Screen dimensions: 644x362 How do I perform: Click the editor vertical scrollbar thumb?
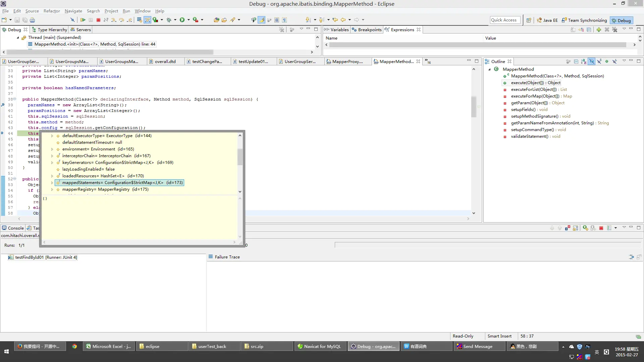pos(474,107)
